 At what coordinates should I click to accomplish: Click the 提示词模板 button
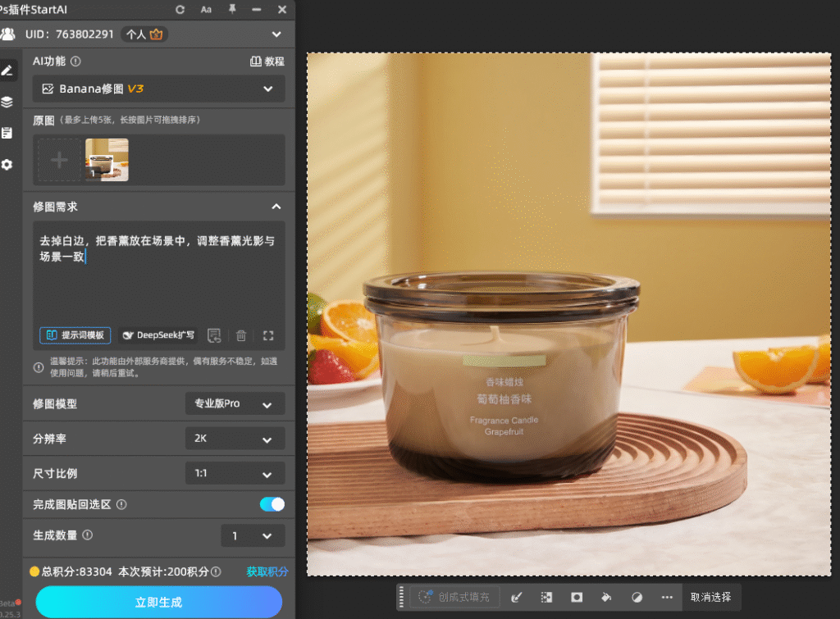(75, 336)
